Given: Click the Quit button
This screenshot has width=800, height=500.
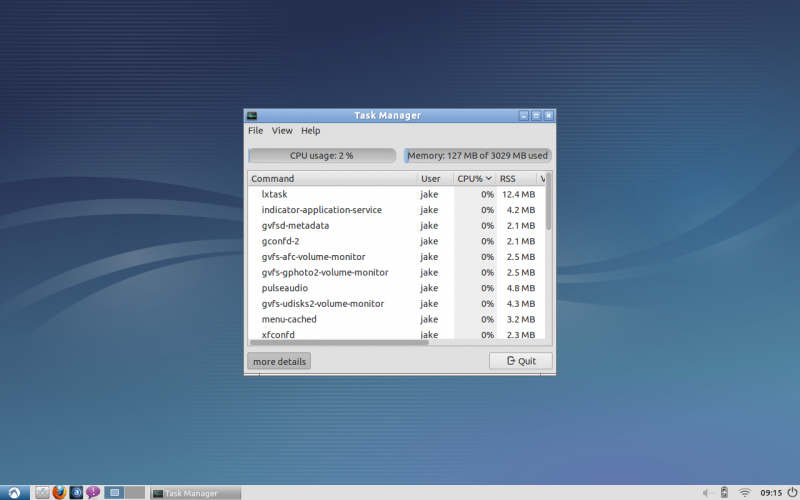Looking at the screenshot, I should pyautogui.click(x=521, y=361).
